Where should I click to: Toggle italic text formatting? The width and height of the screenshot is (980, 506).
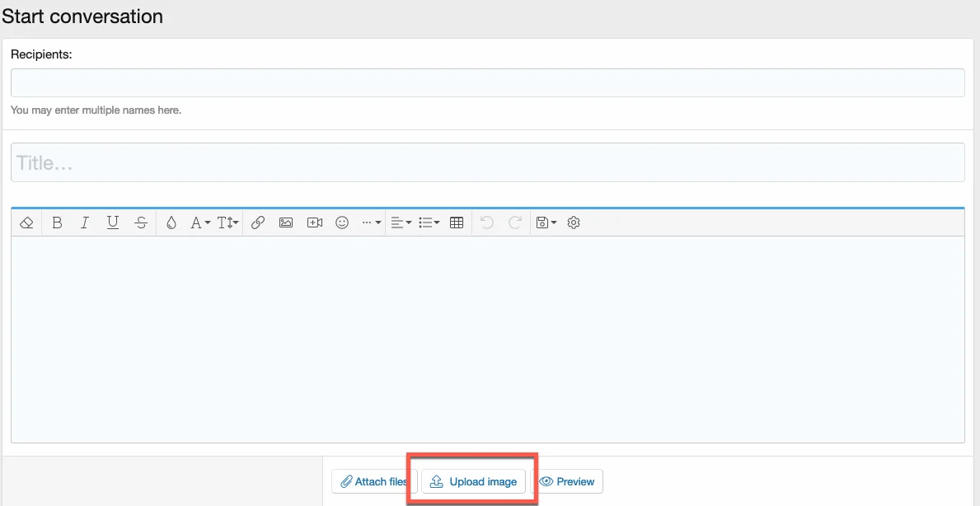tap(84, 223)
